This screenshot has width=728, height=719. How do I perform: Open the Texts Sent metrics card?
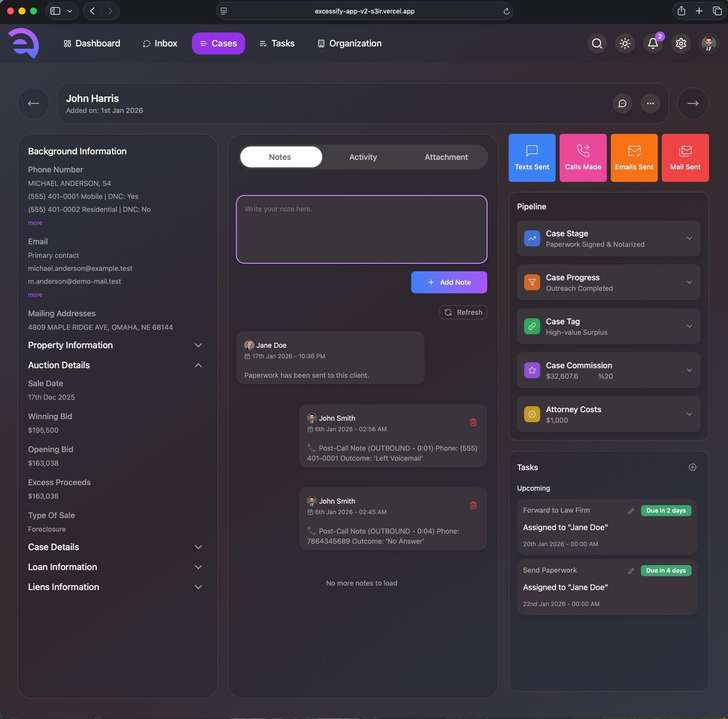531,157
